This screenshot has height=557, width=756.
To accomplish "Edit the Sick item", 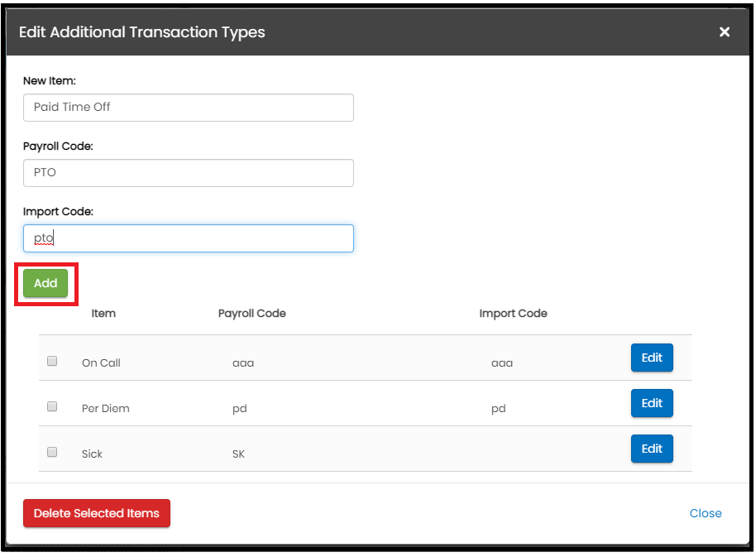I will pyautogui.click(x=652, y=449).
